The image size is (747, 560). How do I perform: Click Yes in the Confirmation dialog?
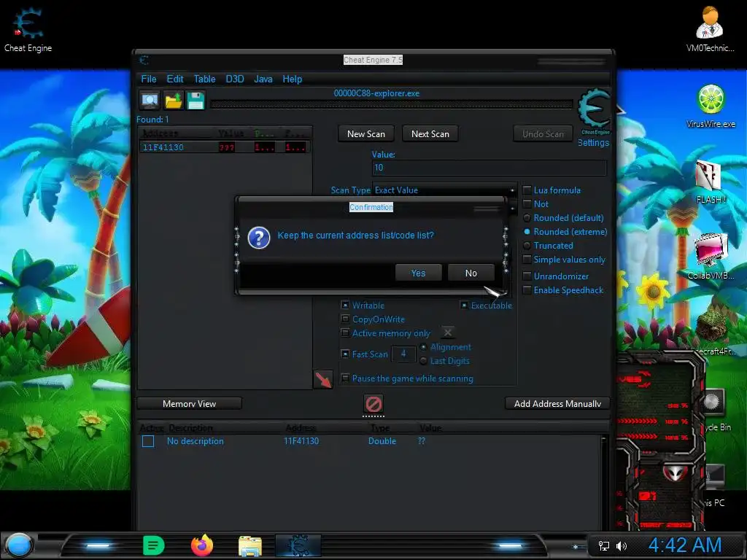[x=418, y=273]
